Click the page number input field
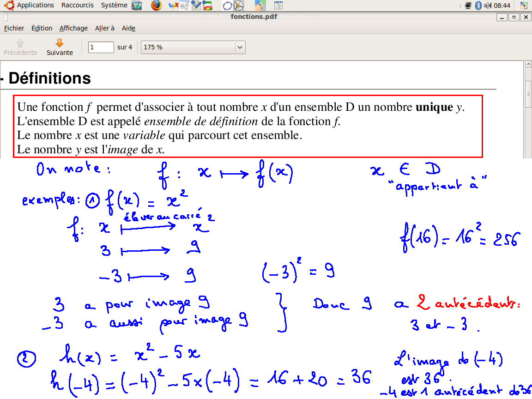Screen dimensions: 532x399 [x=101, y=47]
